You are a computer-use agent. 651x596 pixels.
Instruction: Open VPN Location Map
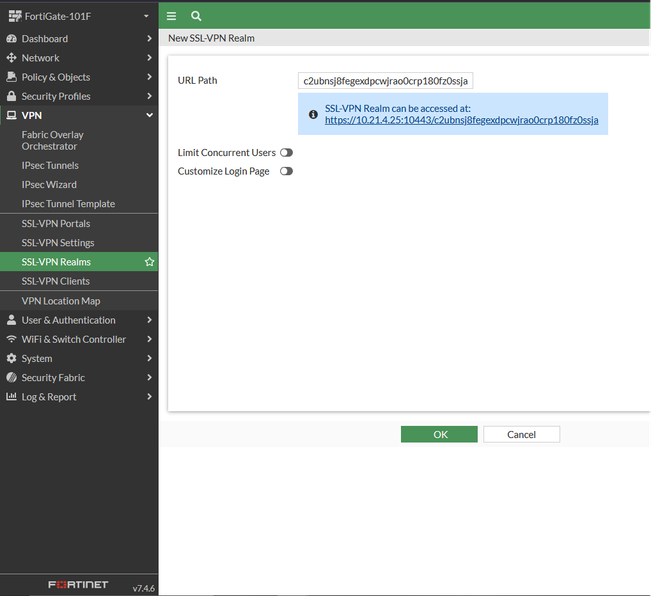tap(79, 301)
